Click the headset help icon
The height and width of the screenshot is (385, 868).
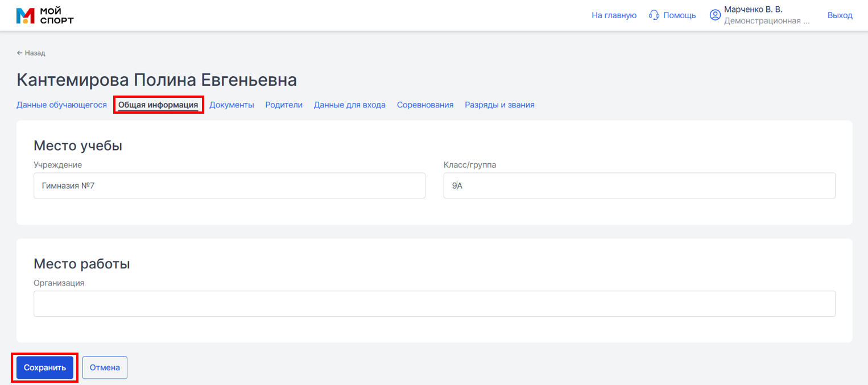click(x=654, y=15)
